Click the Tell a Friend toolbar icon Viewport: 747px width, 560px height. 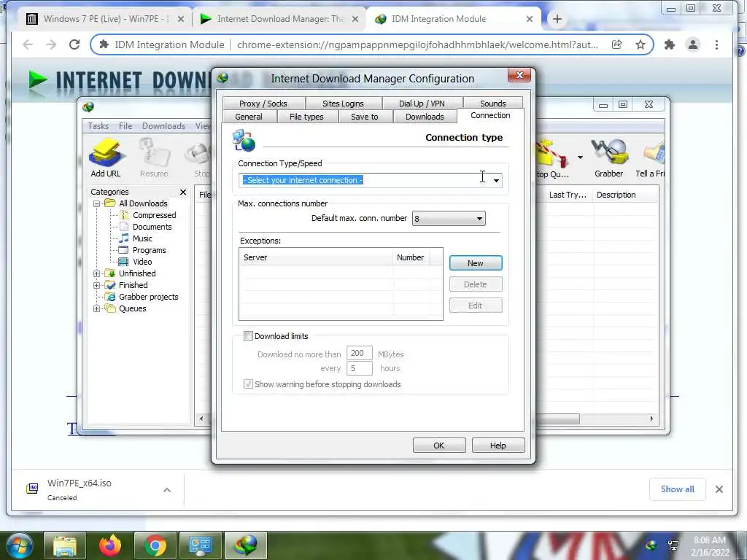(651, 158)
